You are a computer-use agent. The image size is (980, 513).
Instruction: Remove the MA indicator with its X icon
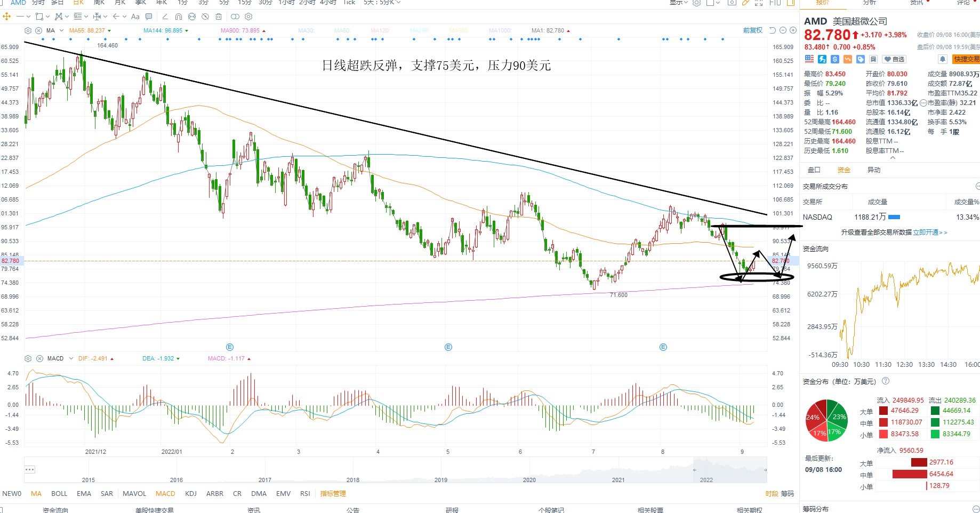tap(39, 30)
